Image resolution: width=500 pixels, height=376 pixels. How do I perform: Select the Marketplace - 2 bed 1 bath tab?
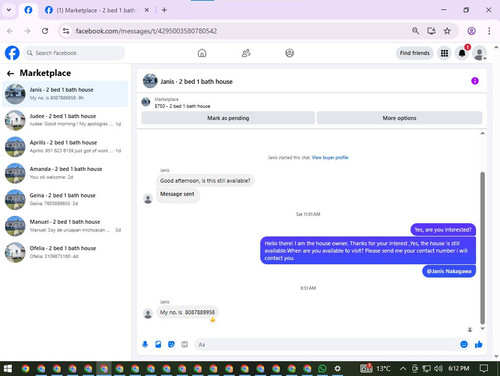[96, 10]
